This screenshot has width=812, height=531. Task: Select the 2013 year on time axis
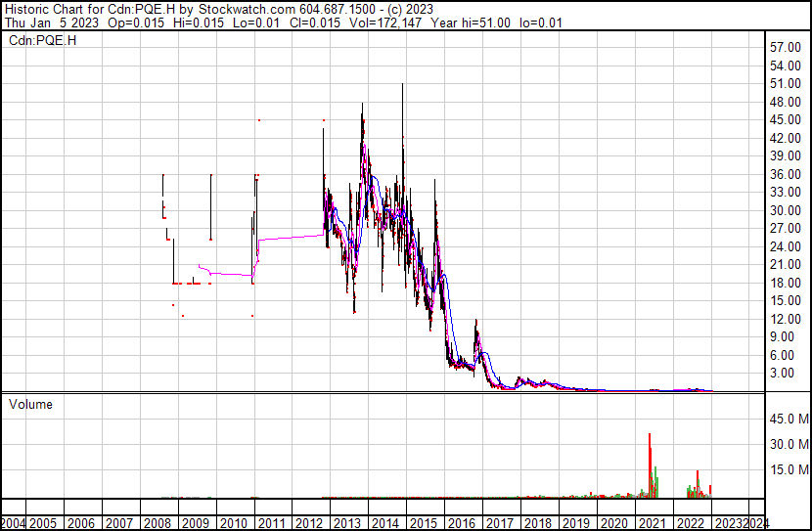click(349, 521)
